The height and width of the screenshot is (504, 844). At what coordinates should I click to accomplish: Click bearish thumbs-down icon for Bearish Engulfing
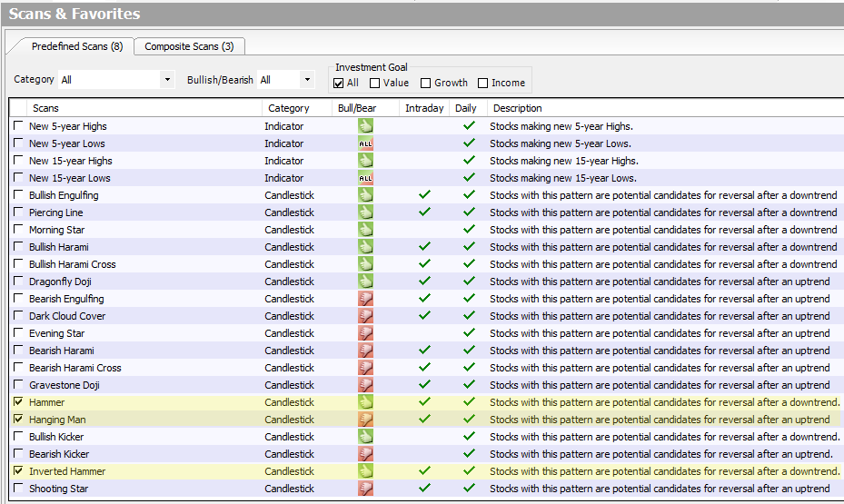point(365,299)
